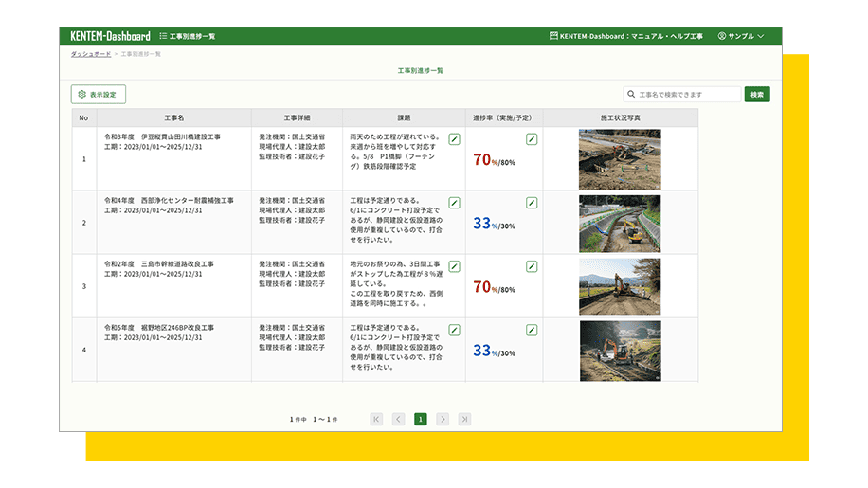Edit the issue text for row 2
This screenshot has width=868, height=488.
[x=454, y=203]
